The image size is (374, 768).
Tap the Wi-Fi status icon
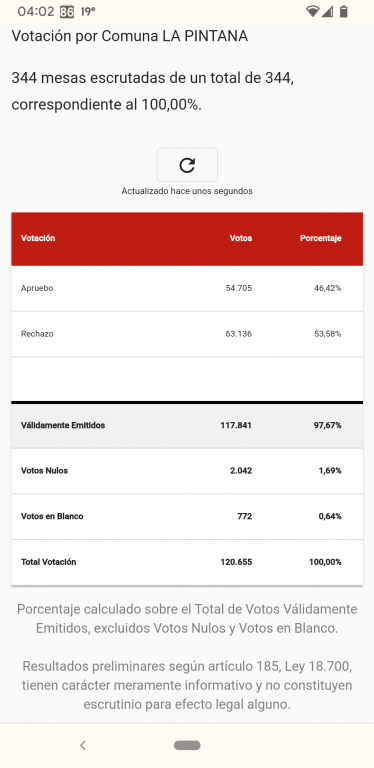[x=312, y=12]
